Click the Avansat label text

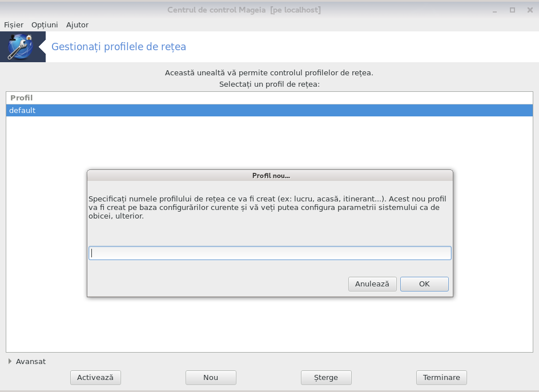(31, 361)
